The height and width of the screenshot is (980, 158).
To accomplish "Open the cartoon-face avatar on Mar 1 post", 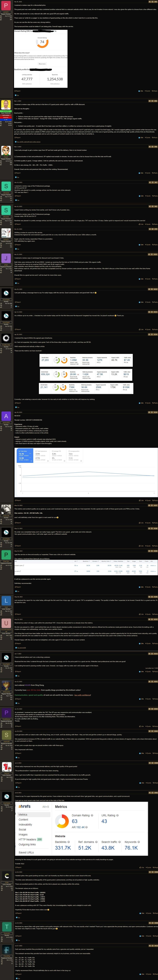I will 6,105.
